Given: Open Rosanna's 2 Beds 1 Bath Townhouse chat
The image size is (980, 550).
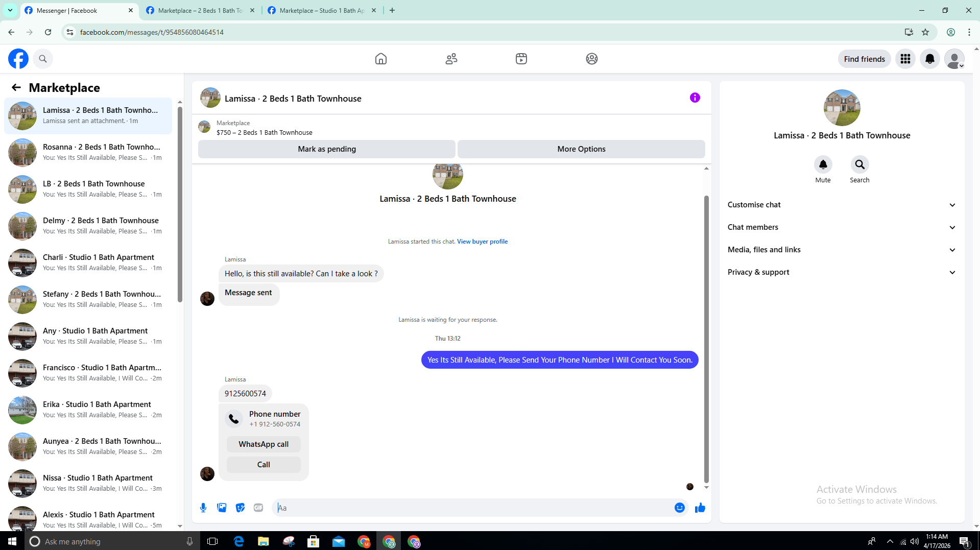Looking at the screenshot, I should pyautogui.click(x=88, y=152).
